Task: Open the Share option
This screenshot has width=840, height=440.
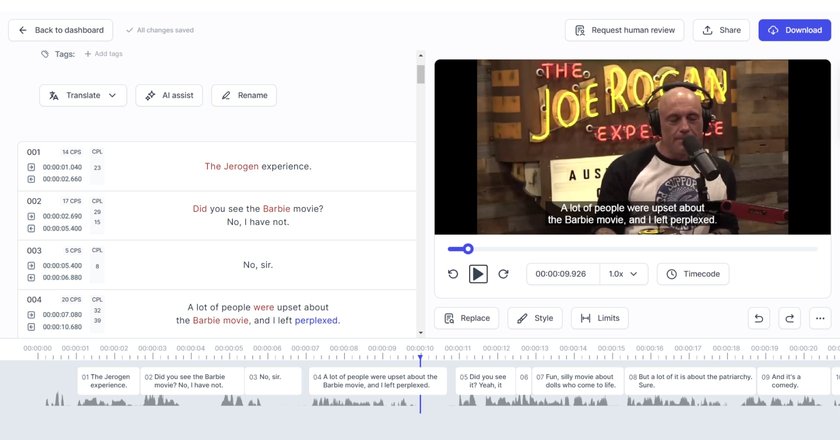Action: [721, 30]
